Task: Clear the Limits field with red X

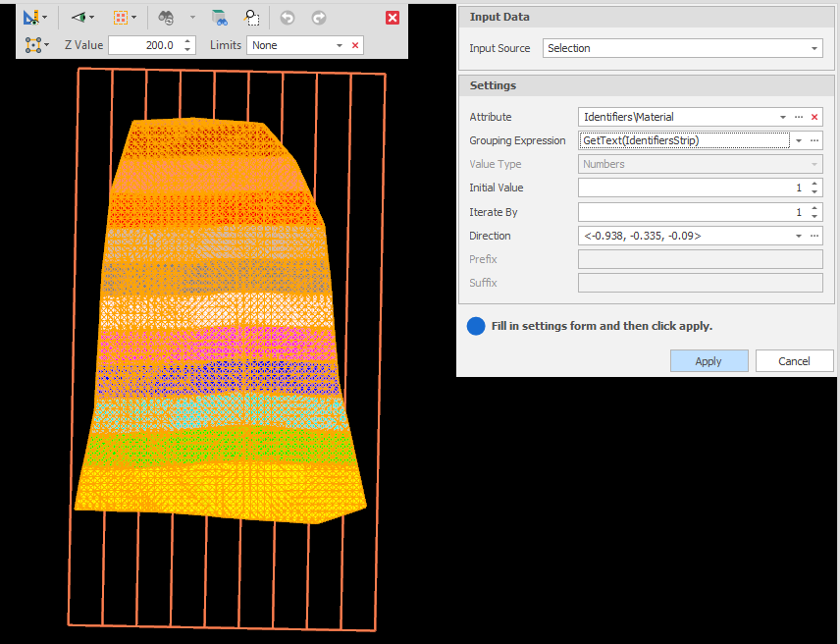Action: [355, 45]
